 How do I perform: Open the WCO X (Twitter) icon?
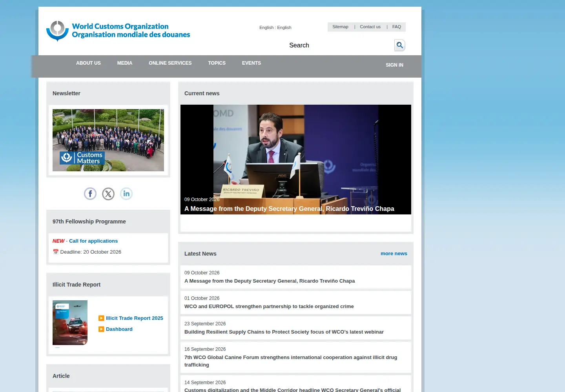pyautogui.click(x=108, y=194)
